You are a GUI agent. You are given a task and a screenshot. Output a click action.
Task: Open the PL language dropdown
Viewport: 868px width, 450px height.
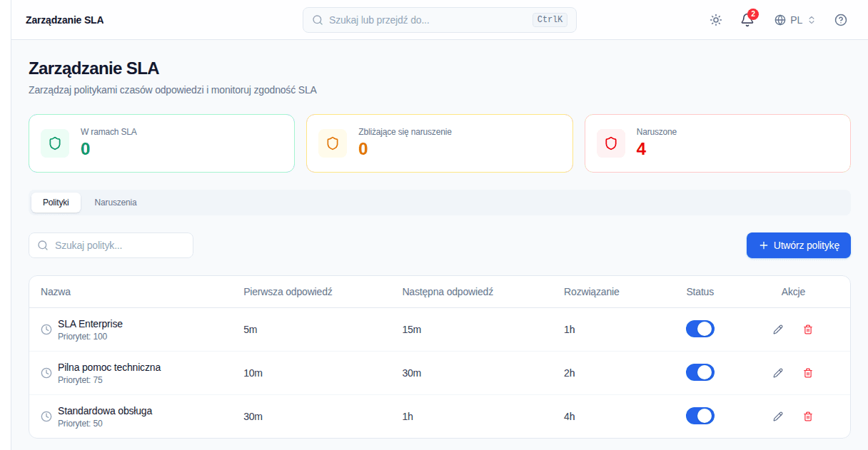click(794, 20)
